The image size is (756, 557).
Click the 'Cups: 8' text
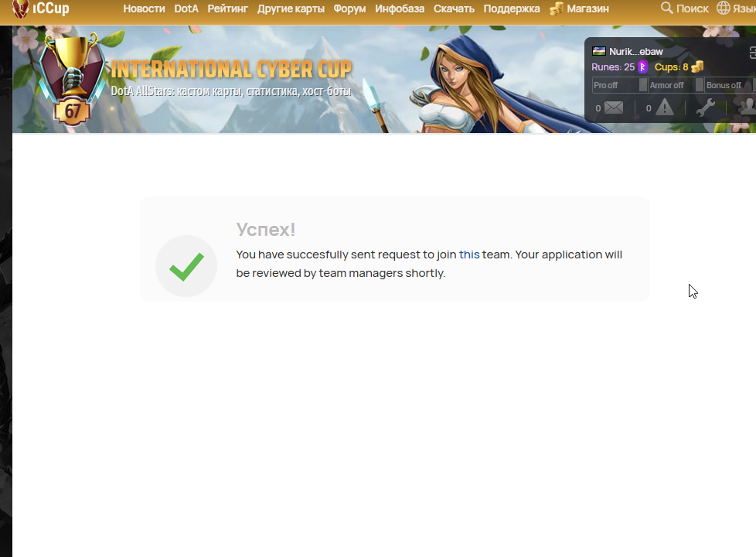pos(671,67)
